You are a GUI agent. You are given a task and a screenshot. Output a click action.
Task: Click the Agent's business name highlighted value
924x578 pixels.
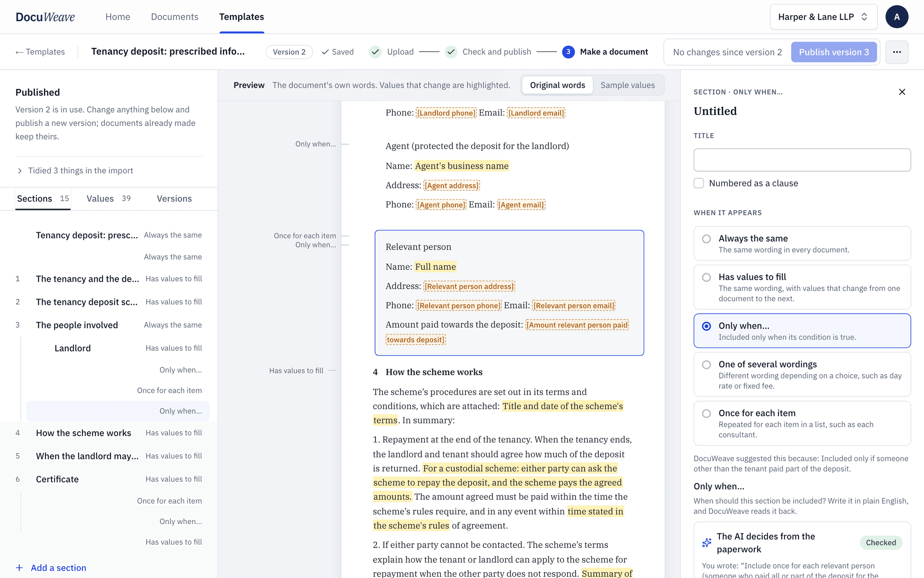point(462,166)
